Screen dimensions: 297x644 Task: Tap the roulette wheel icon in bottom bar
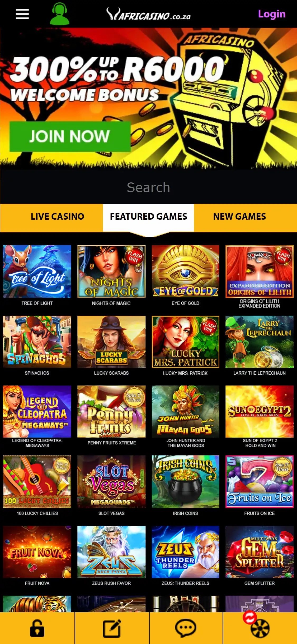[x=260, y=629]
